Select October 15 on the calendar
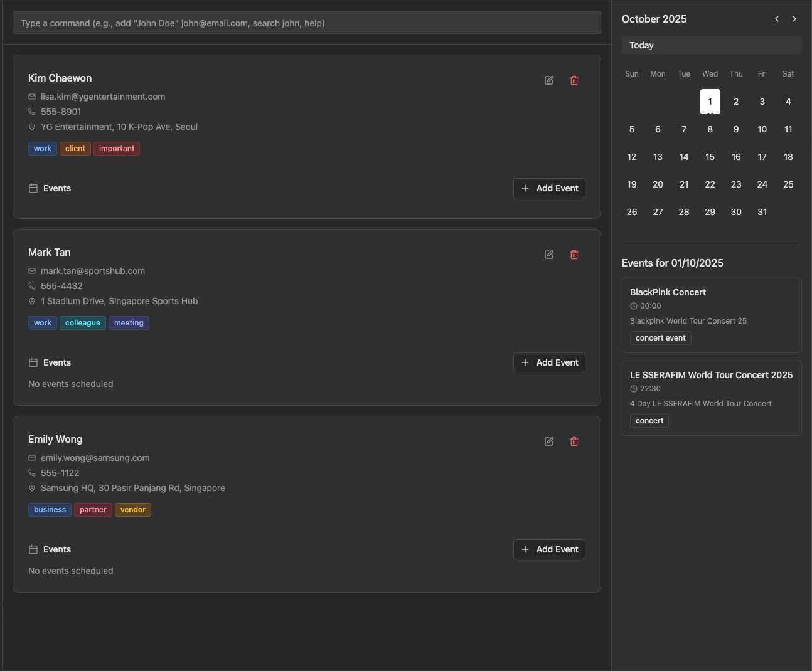This screenshot has width=812, height=671. 710,157
